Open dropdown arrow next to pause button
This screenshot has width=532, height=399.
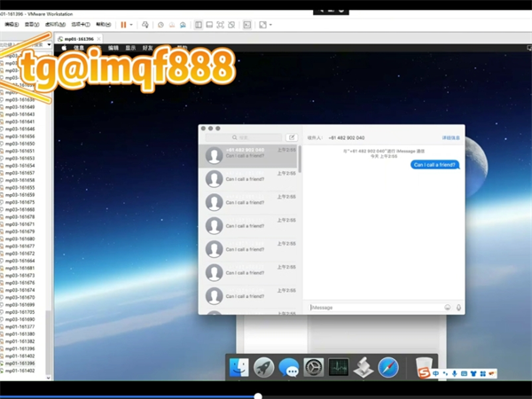[132, 25]
